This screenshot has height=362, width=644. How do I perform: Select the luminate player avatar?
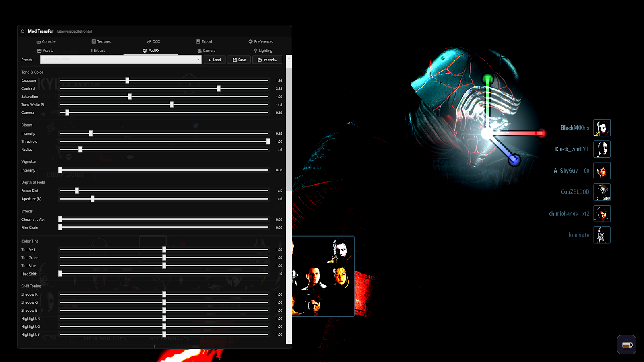602,235
